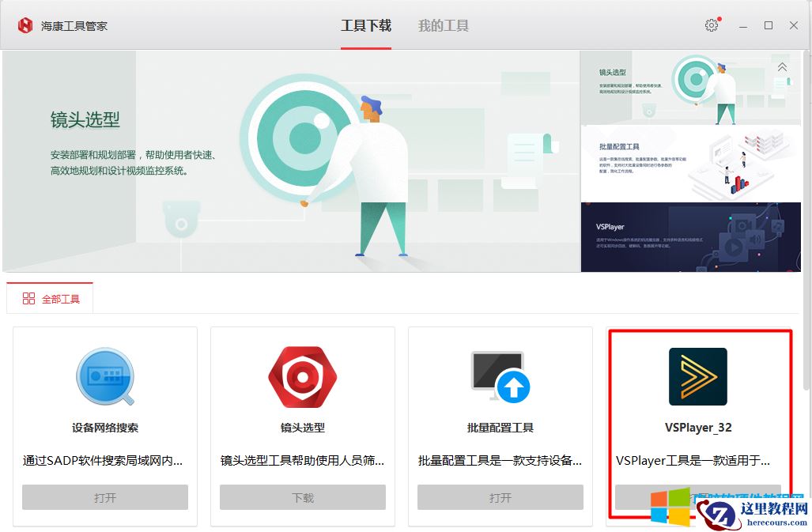Select the 镜头选型 banner preview thumbnail
The width and height of the screenshot is (812, 532).
pos(690,87)
